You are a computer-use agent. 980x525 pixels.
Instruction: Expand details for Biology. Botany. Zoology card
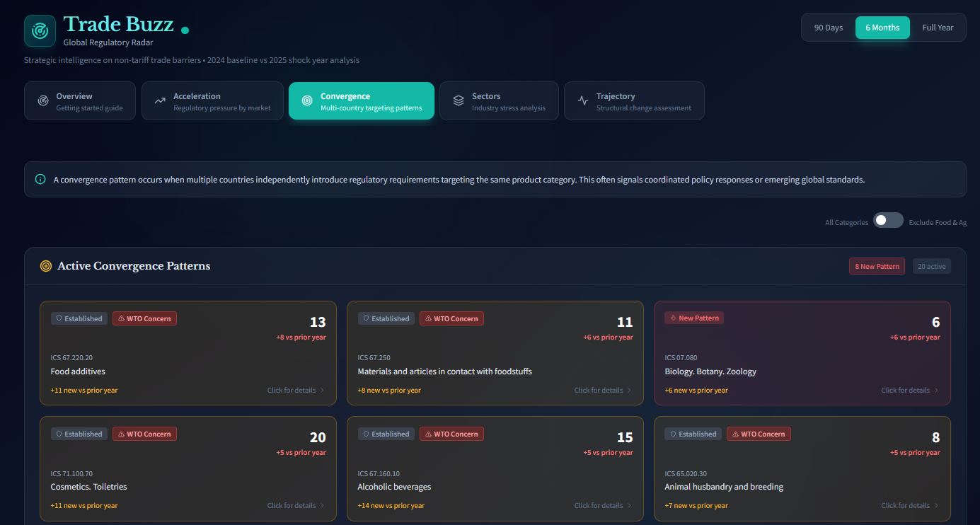(909, 391)
